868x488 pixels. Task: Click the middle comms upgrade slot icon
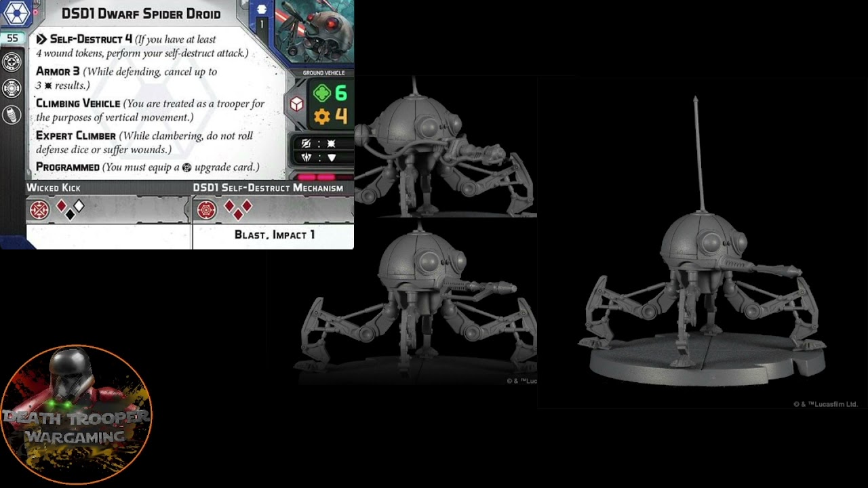point(12,88)
